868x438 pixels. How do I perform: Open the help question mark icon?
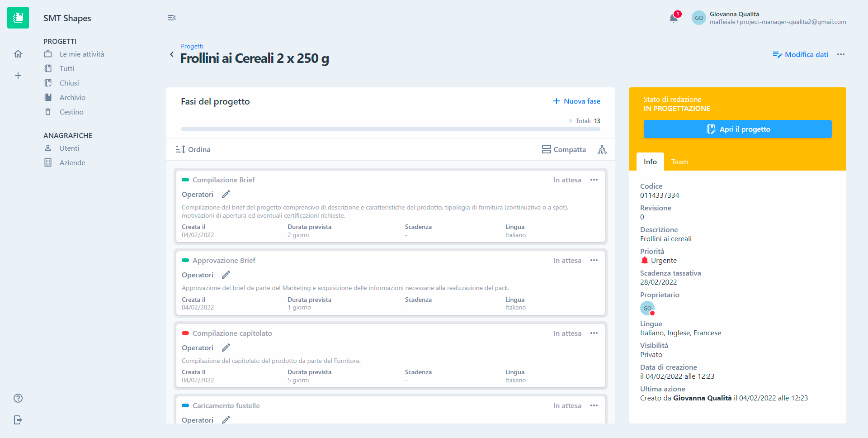pos(18,398)
